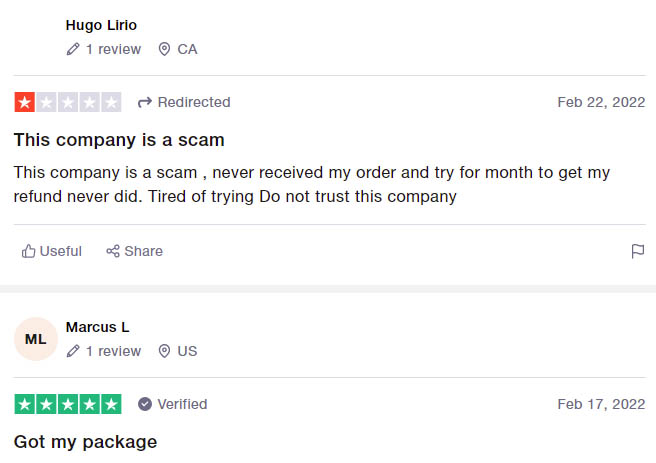Image resolution: width=656 pixels, height=463 pixels.
Task: Click the location pin icon beside US
Action: (164, 351)
